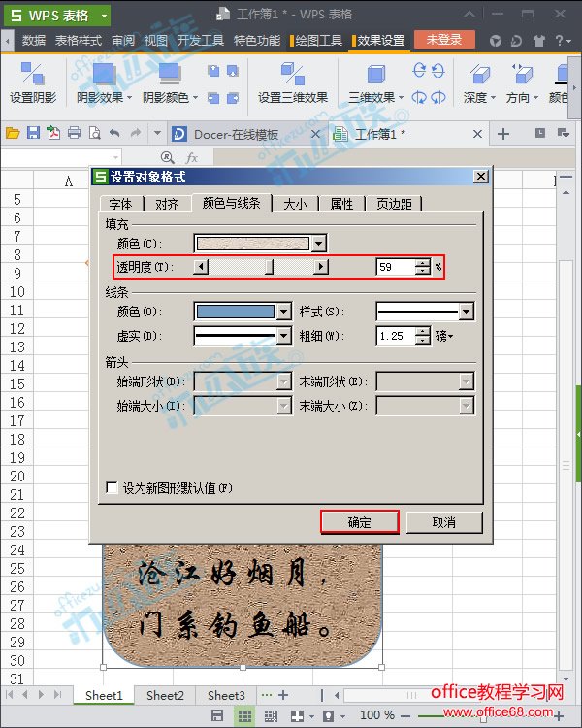582x728 pixels.
Task: Click the 透明度 transparency slider thumb
Action: [269, 267]
